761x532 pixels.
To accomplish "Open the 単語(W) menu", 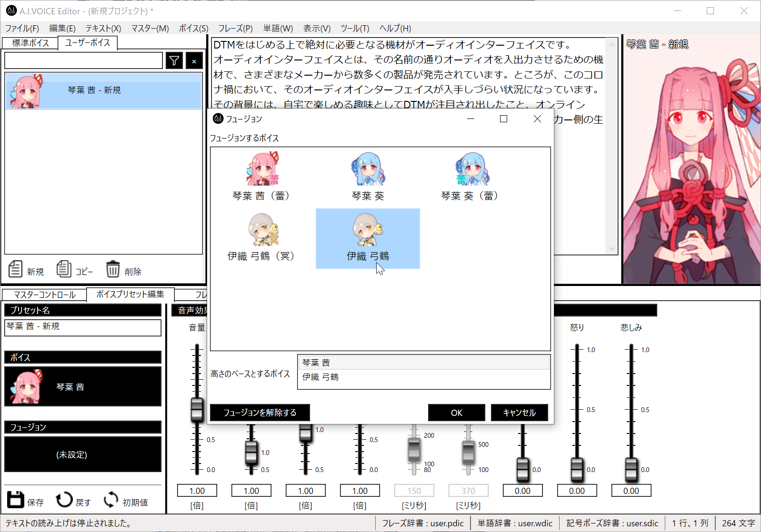I will 278,29.
